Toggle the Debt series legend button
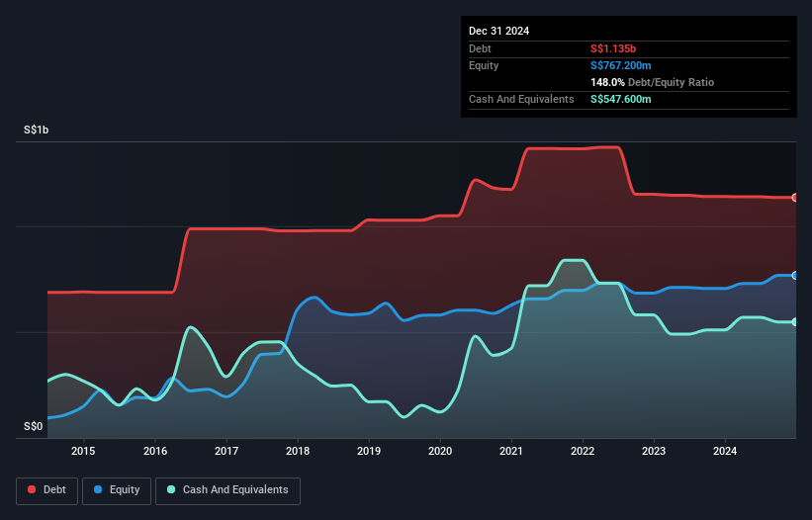Image resolution: width=812 pixels, height=520 pixels. [x=47, y=490]
